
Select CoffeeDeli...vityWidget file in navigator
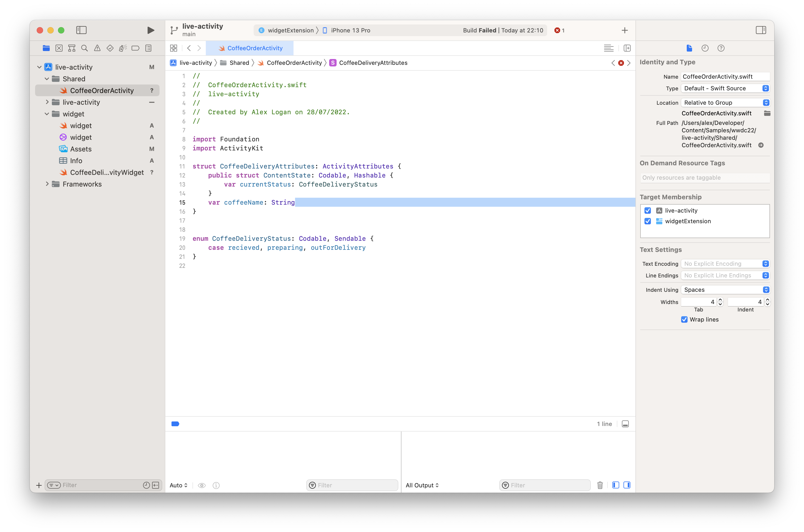(107, 172)
